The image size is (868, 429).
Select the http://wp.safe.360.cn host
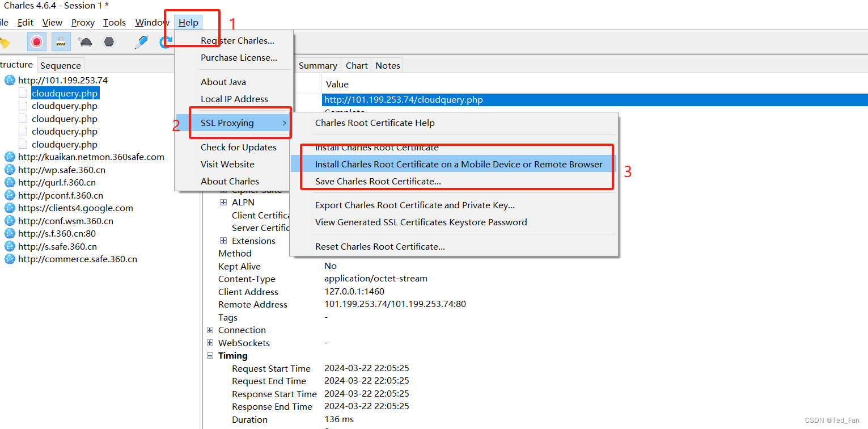[x=62, y=170]
